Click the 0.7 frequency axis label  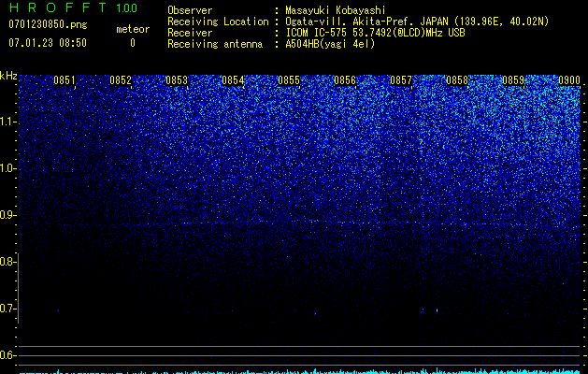7,309
